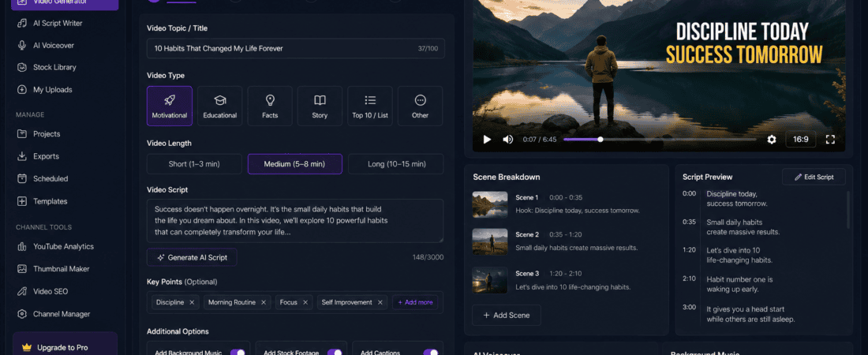Viewport: 868px width, 355px height.
Task: Click the Exports download icon
Action: [22, 156]
